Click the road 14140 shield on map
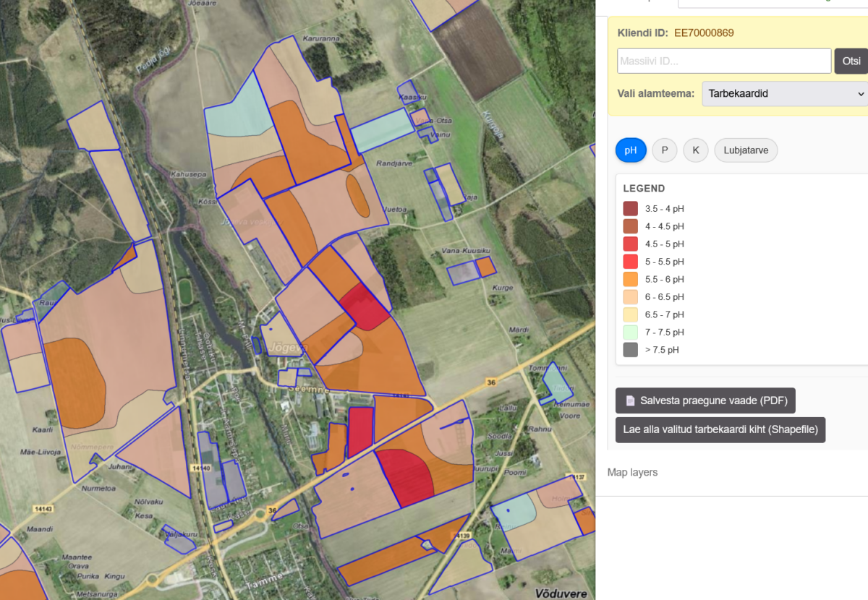The width and height of the screenshot is (868, 600). (201, 468)
